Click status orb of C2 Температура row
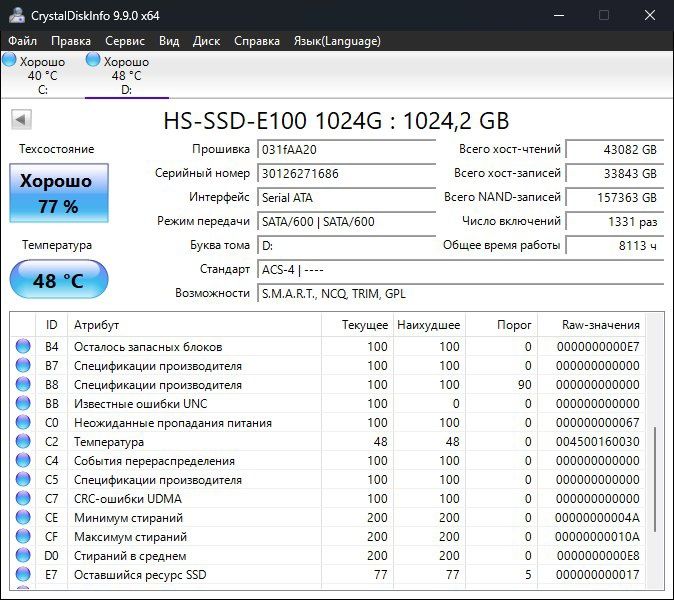Image resolution: width=674 pixels, height=600 pixels. tap(23, 441)
